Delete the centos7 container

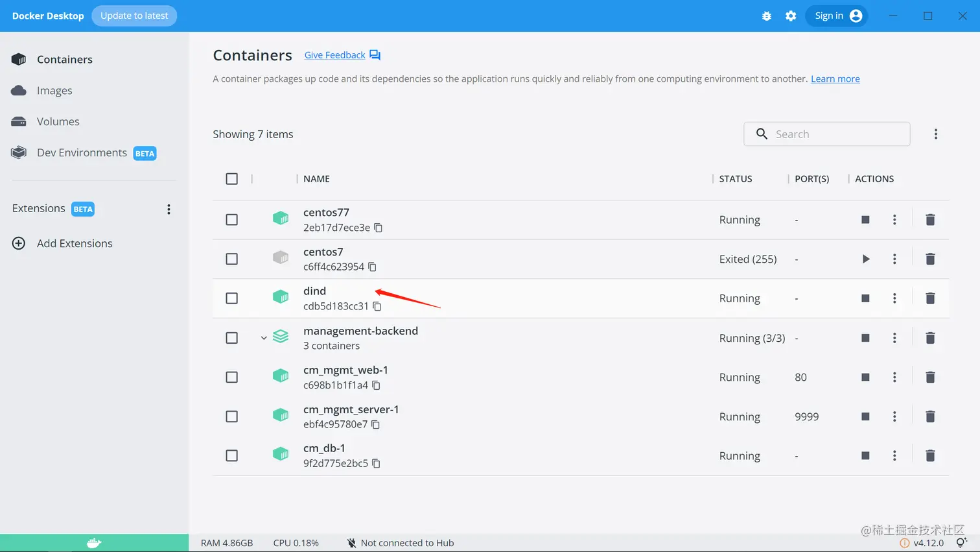(x=930, y=259)
